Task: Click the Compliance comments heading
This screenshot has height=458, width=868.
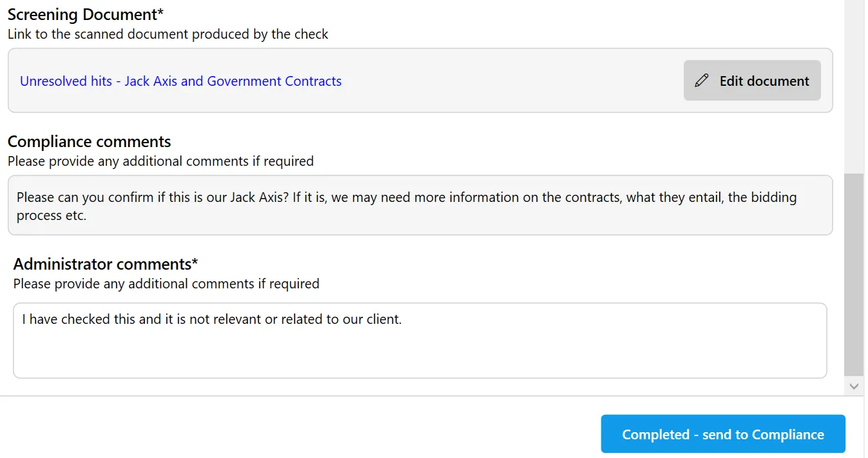Action: point(89,141)
